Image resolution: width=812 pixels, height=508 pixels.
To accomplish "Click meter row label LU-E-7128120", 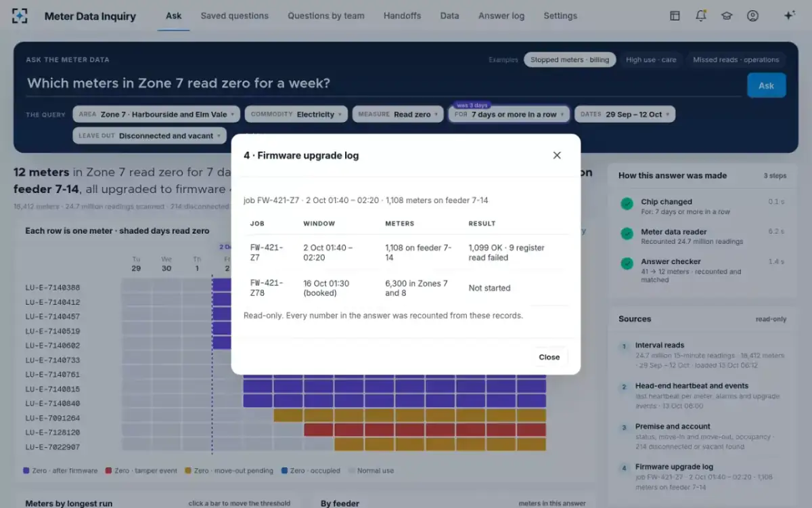I will pos(53,432).
